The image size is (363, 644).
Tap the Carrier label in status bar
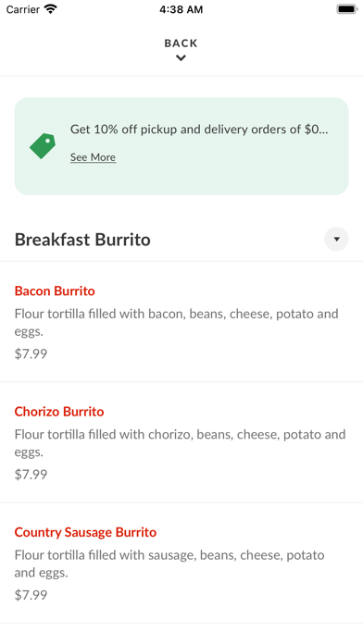[22, 9]
